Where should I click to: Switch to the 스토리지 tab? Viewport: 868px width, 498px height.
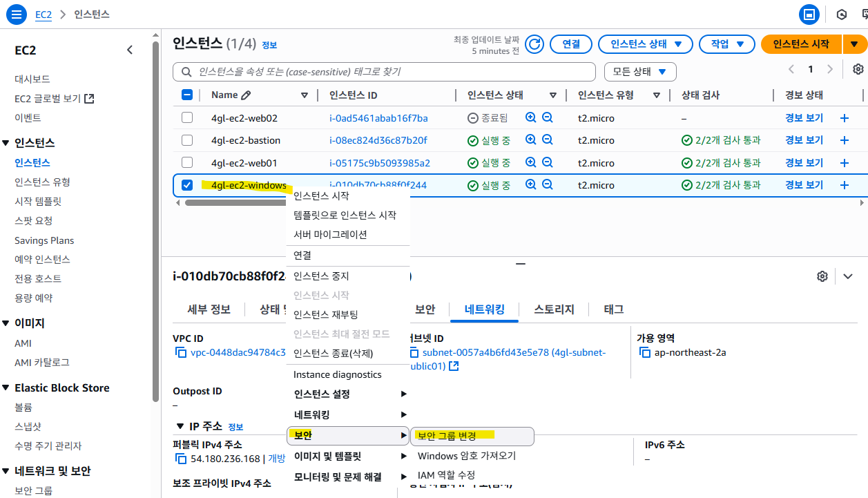click(554, 309)
